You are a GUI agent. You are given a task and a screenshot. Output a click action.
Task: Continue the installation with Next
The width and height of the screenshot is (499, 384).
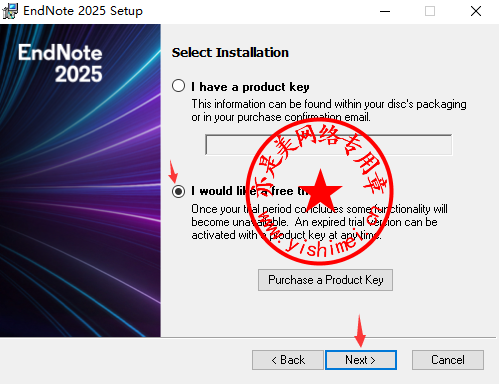[361, 360]
